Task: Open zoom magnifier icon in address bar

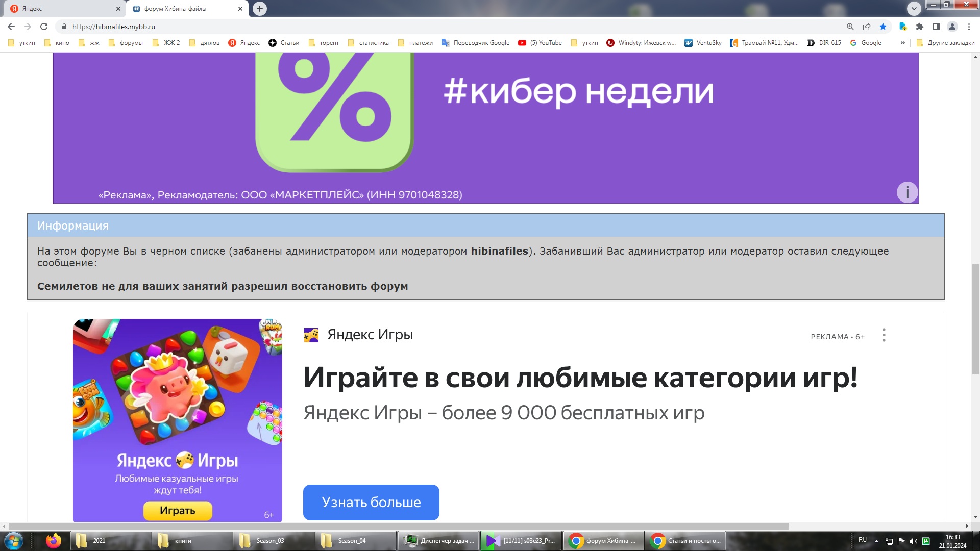Action: [x=850, y=27]
